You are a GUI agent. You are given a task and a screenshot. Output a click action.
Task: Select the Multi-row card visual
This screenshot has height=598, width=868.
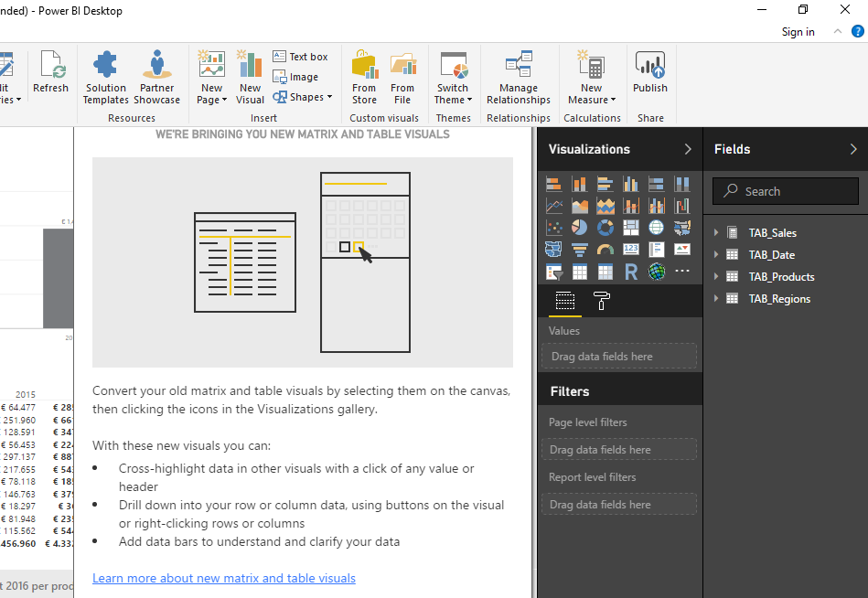(657, 250)
